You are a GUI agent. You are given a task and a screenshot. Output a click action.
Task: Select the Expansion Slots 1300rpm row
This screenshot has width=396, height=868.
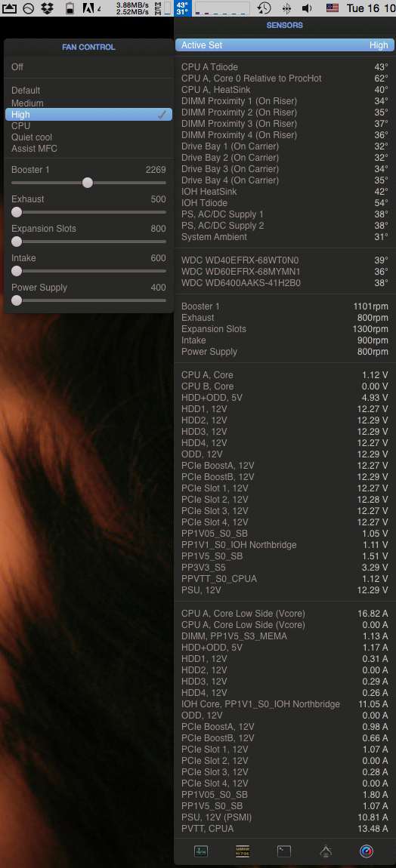[x=284, y=329]
